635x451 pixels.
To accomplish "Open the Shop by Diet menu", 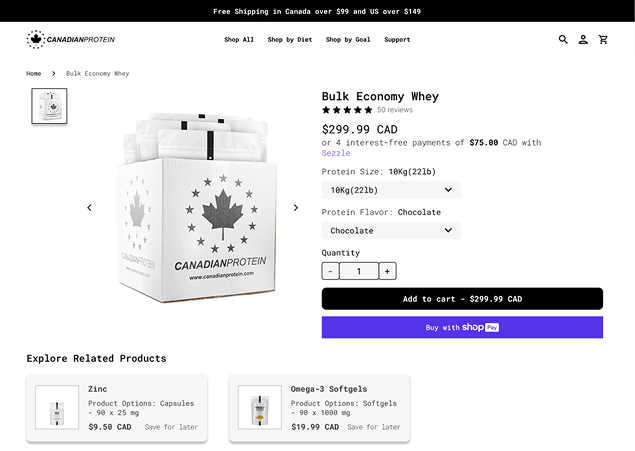I will [290, 40].
